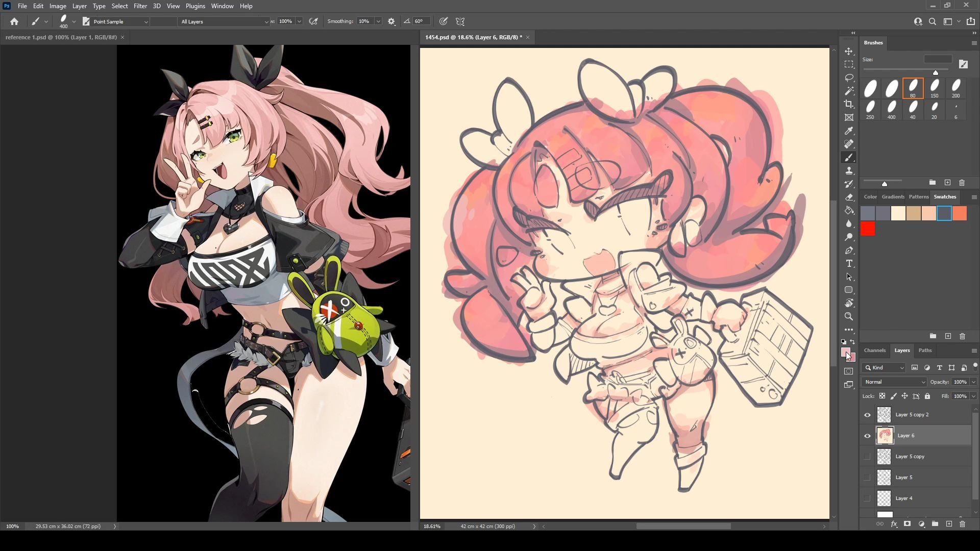Select the orange color swatch
This screenshot has height=551, width=980.
960,213
